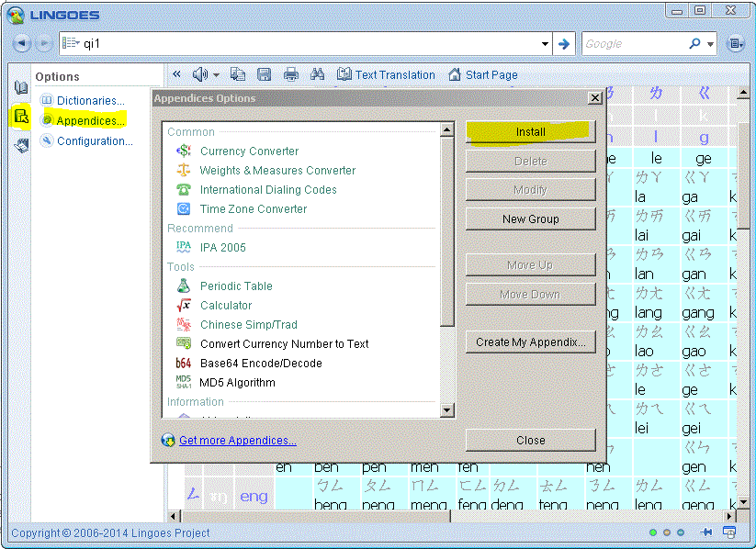
Task: Click the blue go arrow beside search box
Action: click(564, 44)
